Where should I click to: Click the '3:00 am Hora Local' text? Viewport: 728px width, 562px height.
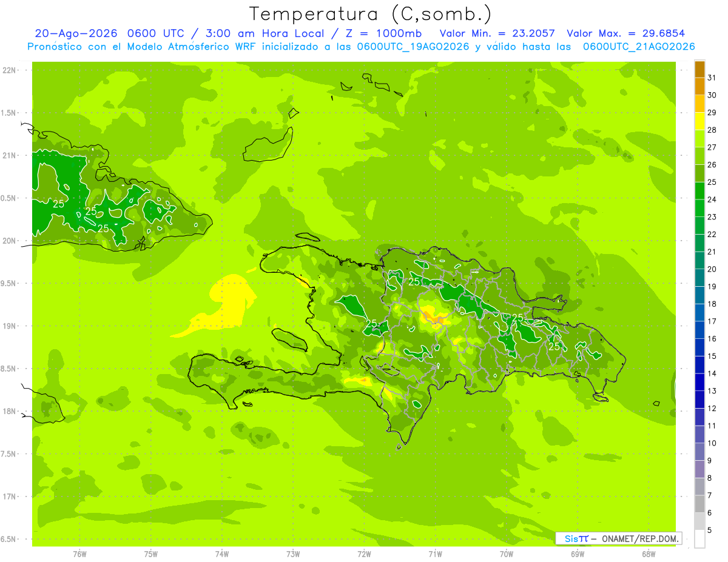pyautogui.click(x=263, y=33)
